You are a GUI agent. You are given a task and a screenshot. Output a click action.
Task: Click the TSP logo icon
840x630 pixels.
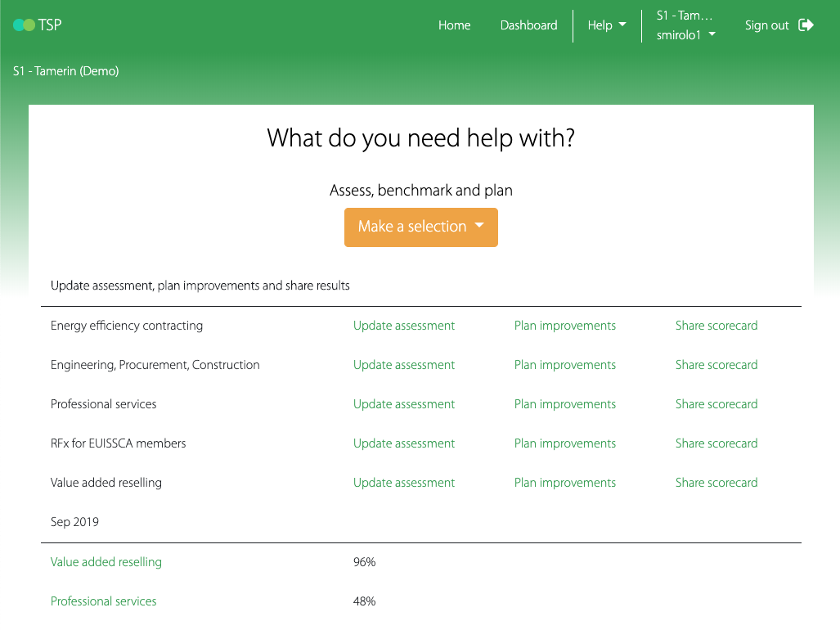pyautogui.click(x=24, y=25)
